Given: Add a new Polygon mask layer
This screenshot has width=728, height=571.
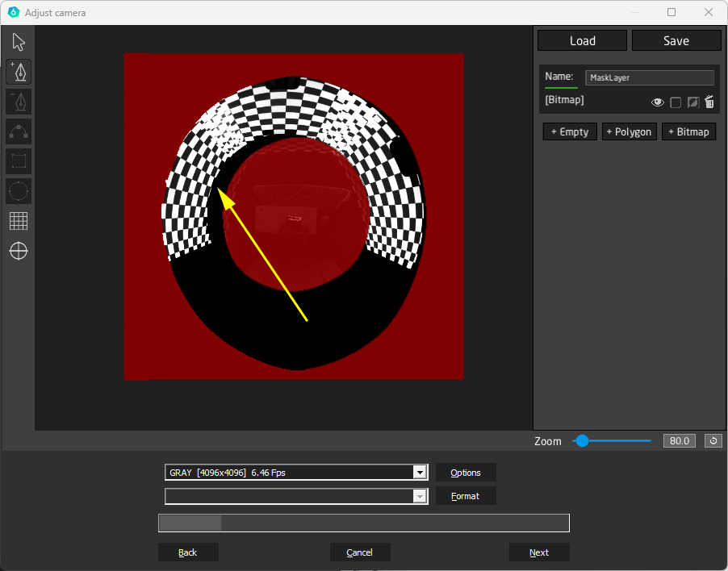Looking at the screenshot, I should point(629,131).
